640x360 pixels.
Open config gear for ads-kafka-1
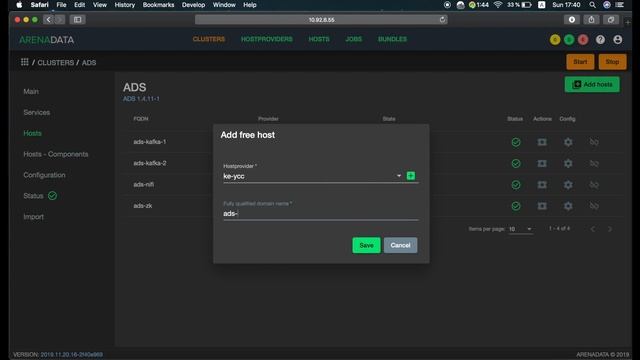pyautogui.click(x=568, y=142)
